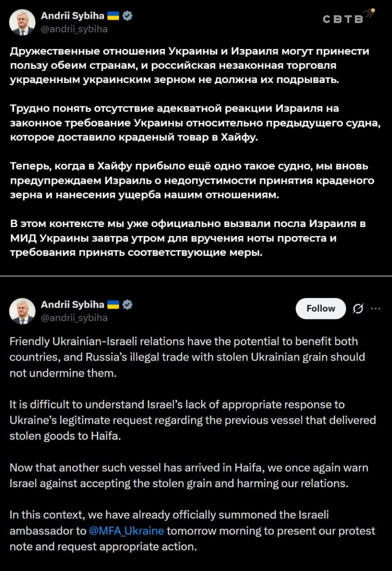The width and height of the screenshot is (392, 571).
Task: Click the Russian paragraph starting "Дружественные отношения"
Action: (x=190, y=65)
